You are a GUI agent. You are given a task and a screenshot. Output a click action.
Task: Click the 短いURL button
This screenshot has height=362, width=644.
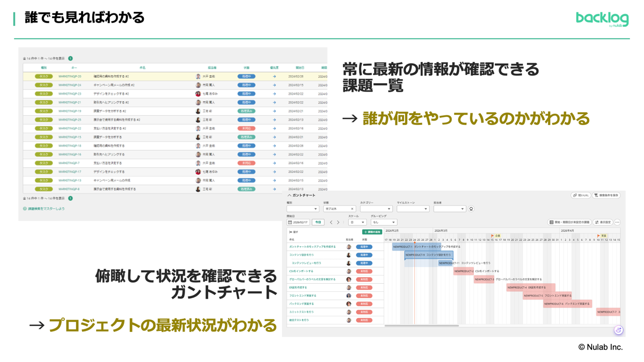(581, 195)
